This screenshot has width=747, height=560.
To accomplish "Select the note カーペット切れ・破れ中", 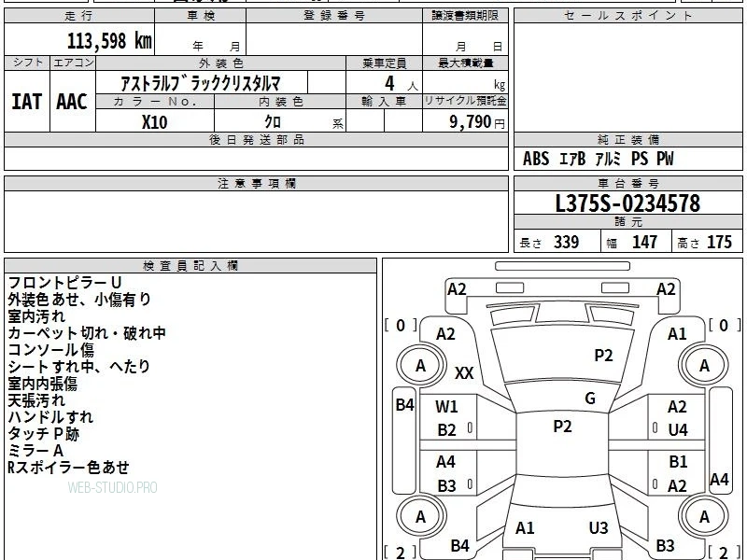I will click(87, 333).
